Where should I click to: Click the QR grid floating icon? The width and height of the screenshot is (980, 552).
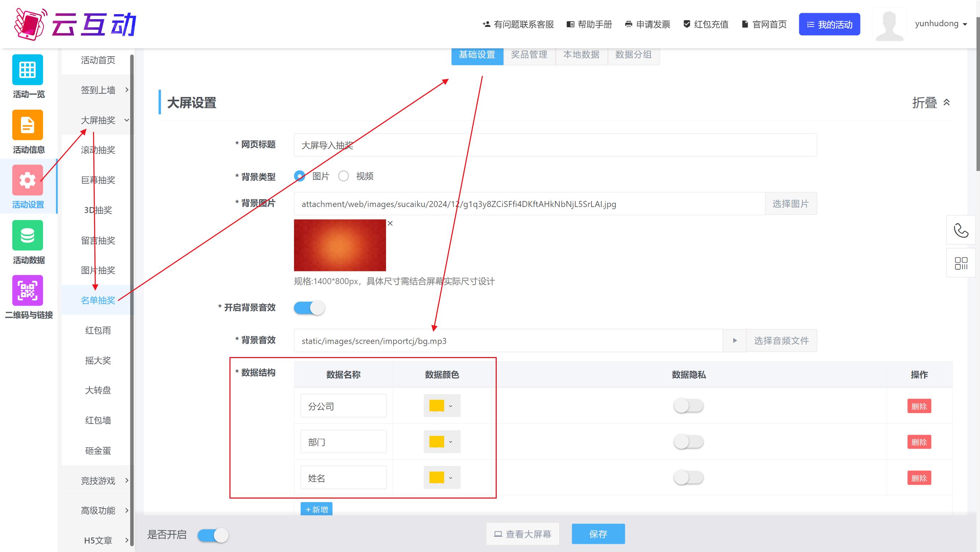[961, 263]
